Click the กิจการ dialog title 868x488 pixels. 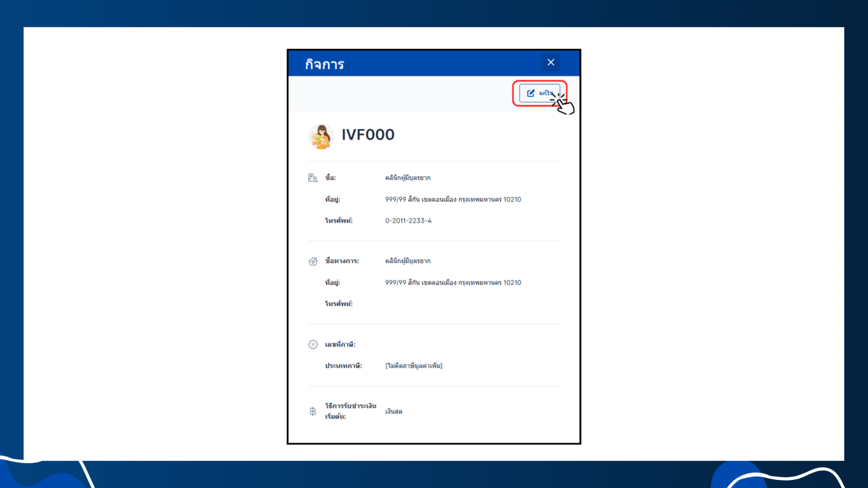point(324,64)
